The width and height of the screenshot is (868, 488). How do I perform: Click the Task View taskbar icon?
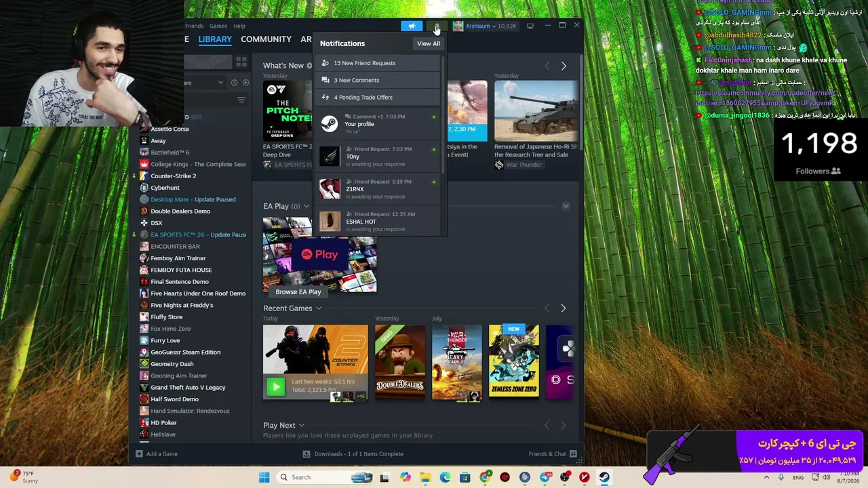384,477
